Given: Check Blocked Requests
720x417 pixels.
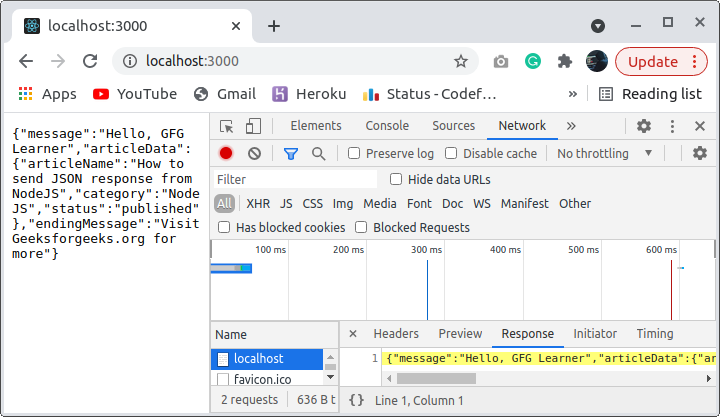Looking at the screenshot, I should coord(361,227).
